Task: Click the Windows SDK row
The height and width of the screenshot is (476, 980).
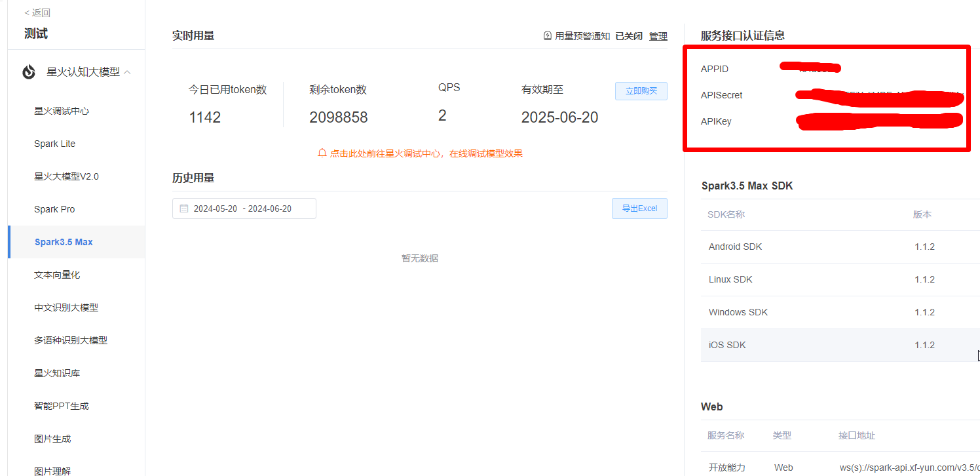Action: [x=840, y=312]
